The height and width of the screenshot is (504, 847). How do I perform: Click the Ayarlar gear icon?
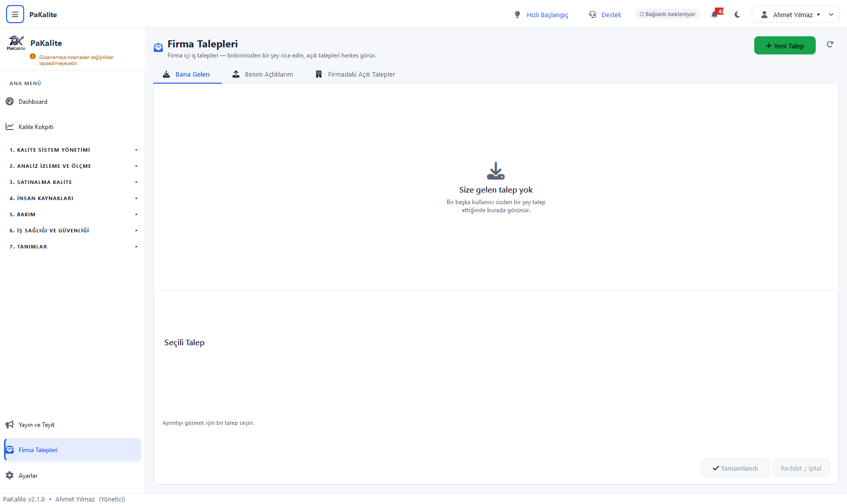pos(10,475)
